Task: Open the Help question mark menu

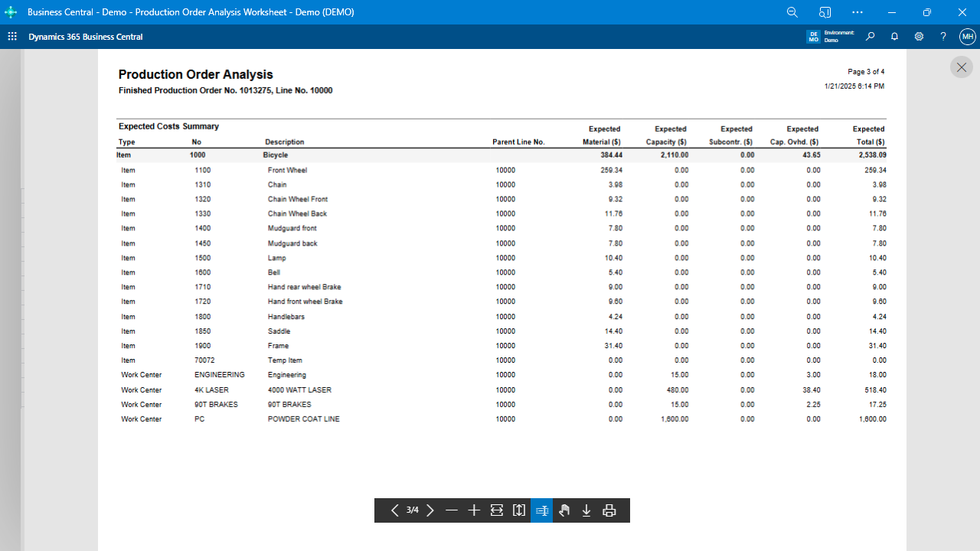Action: pos(943,37)
